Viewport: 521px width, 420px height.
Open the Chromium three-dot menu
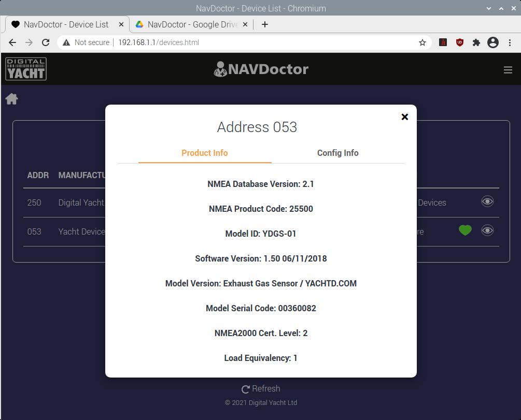[x=510, y=42]
